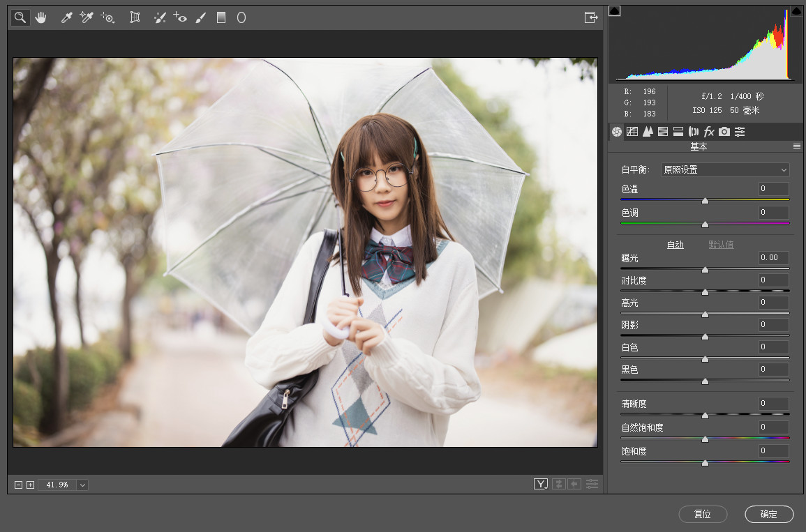
Task: Click the 曝光 (Exposure) slider handle
Action: (x=705, y=269)
